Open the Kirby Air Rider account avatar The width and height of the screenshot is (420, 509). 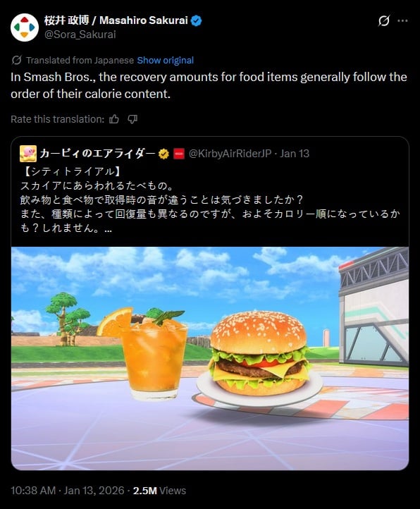28,154
